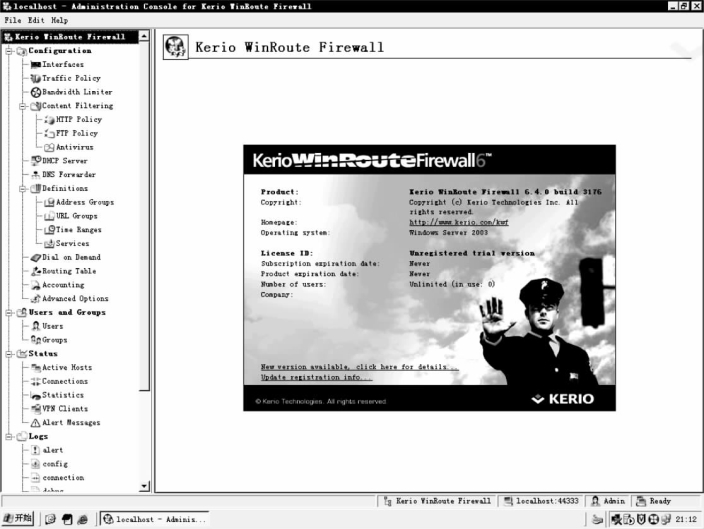Open the File menu
Image resolution: width=704 pixels, height=529 pixels.
click(x=13, y=20)
